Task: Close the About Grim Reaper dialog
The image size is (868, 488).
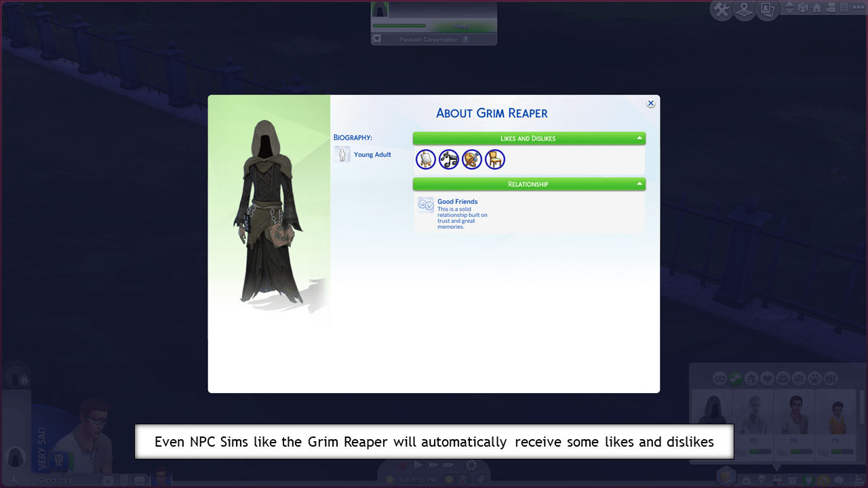Action: click(650, 104)
